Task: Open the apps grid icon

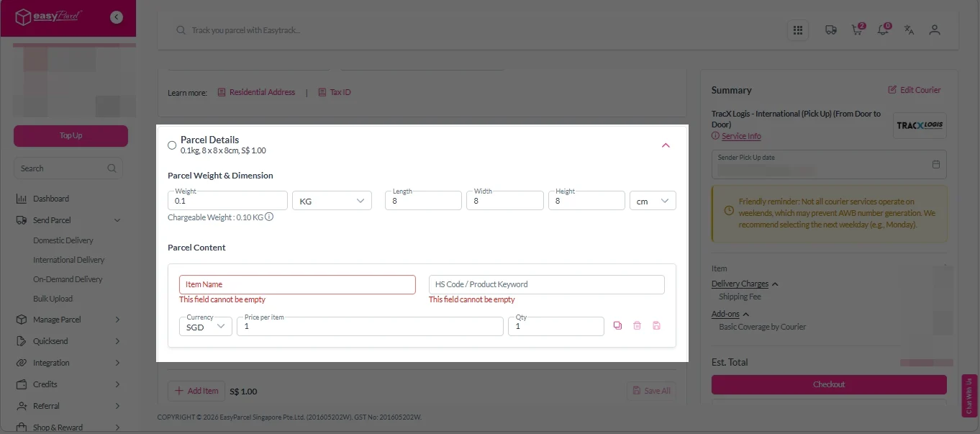Action: [x=797, y=30]
